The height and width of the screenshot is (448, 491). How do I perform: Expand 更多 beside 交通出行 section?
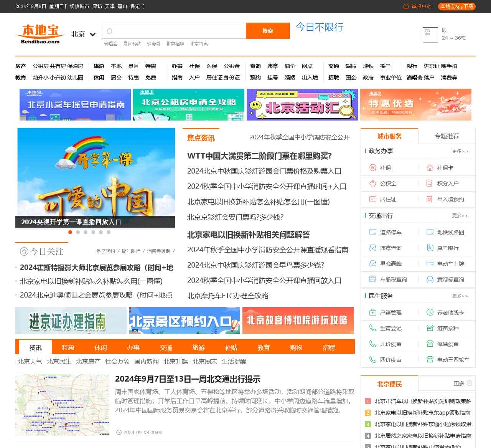tap(460, 216)
